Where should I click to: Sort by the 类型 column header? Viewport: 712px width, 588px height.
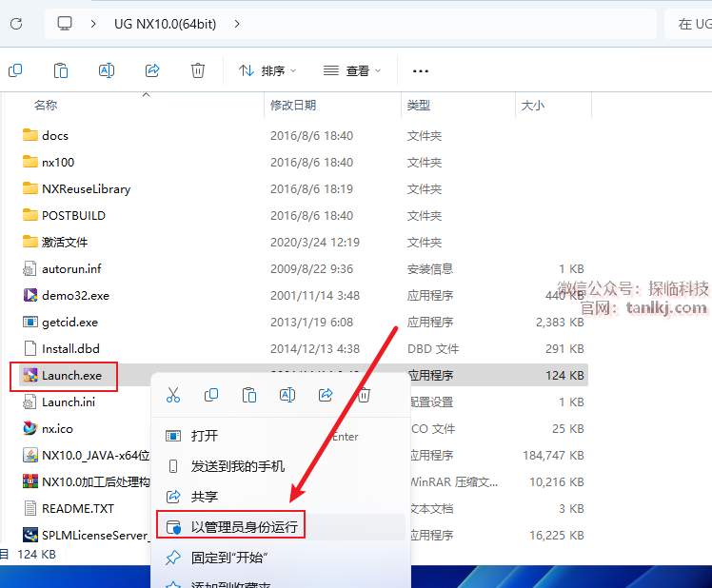[418, 106]
